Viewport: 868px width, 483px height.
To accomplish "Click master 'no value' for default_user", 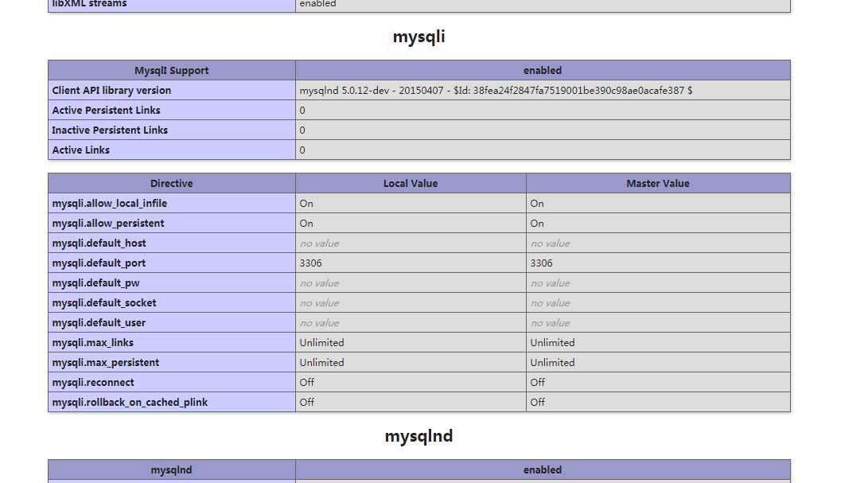I will pos(551,323).
